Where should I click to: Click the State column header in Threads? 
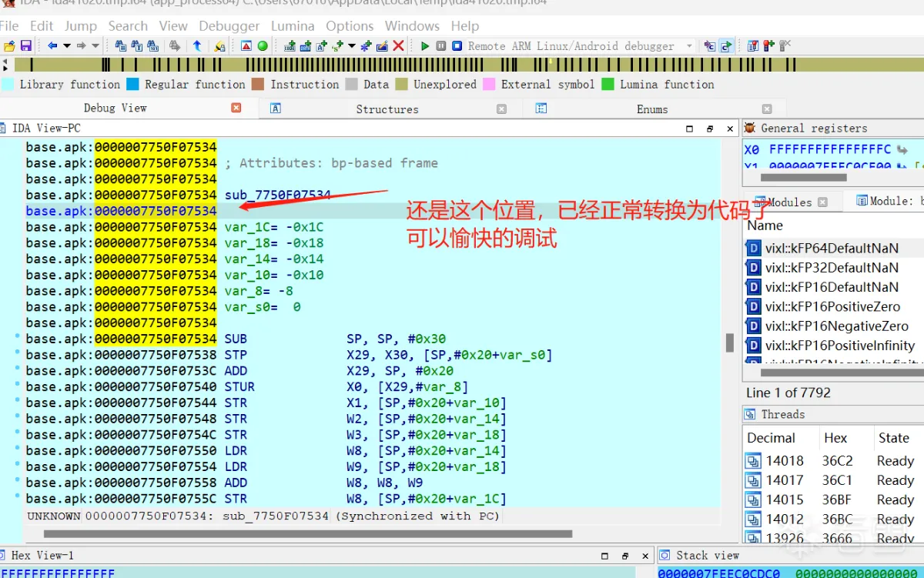(x=894, y=438)
